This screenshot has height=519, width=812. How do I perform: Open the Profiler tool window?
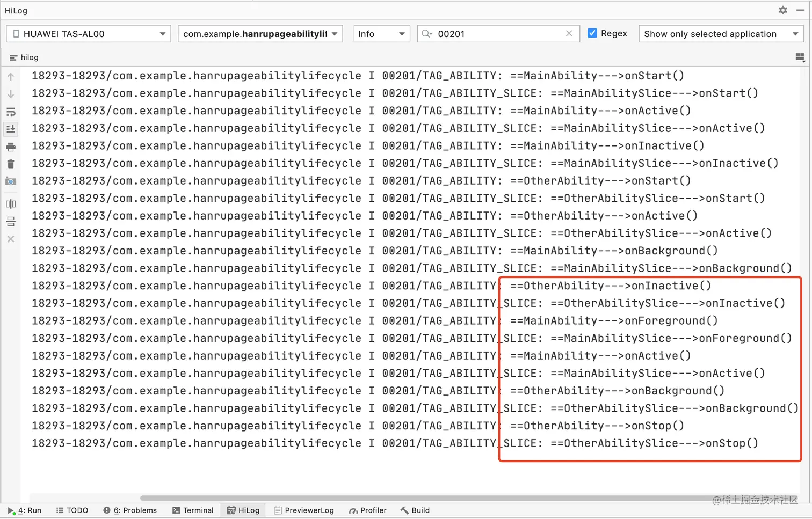click(368, 510)
